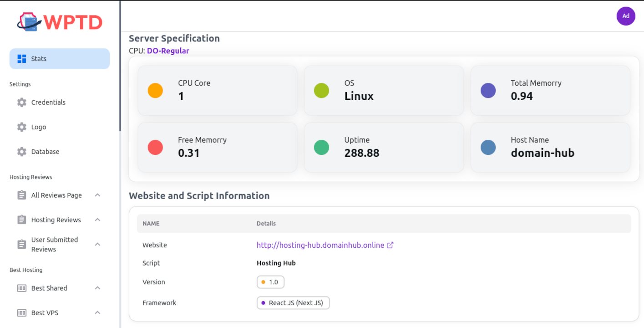Expand the All Reviews Page chevron

(97, 195)
